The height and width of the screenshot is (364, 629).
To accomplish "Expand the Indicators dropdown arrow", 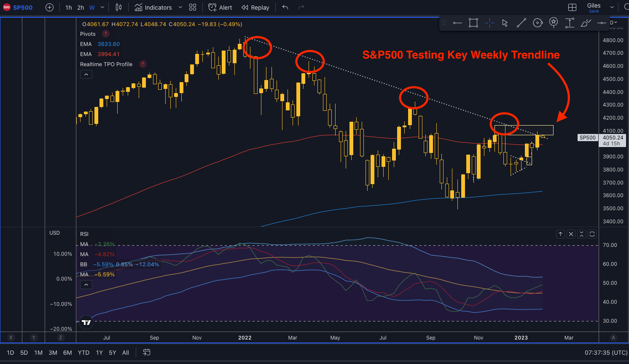I will click(x=180, y=7).
